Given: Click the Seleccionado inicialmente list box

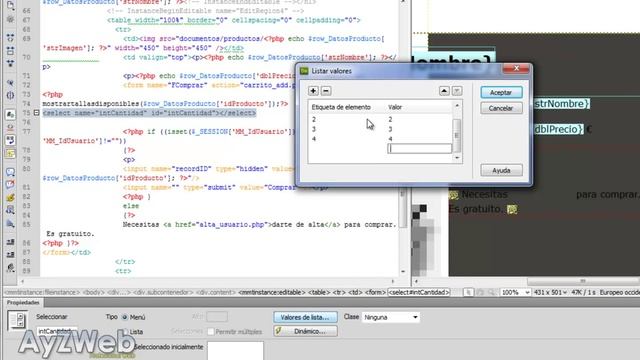Looking at the screenshot, I should [x=235, y=350].
